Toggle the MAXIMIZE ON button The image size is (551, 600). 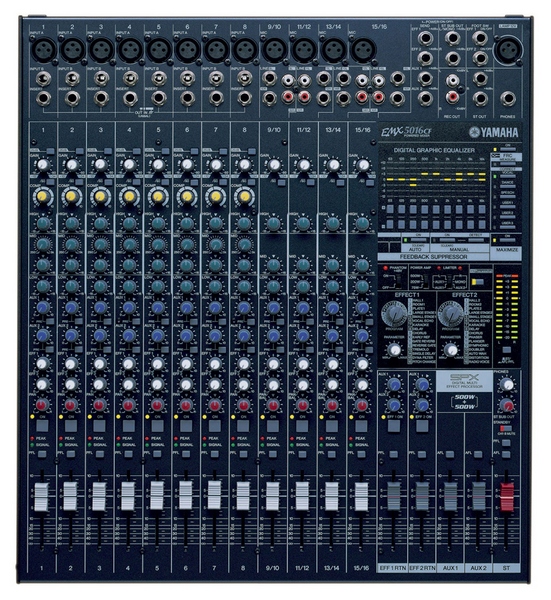[508, 241]
